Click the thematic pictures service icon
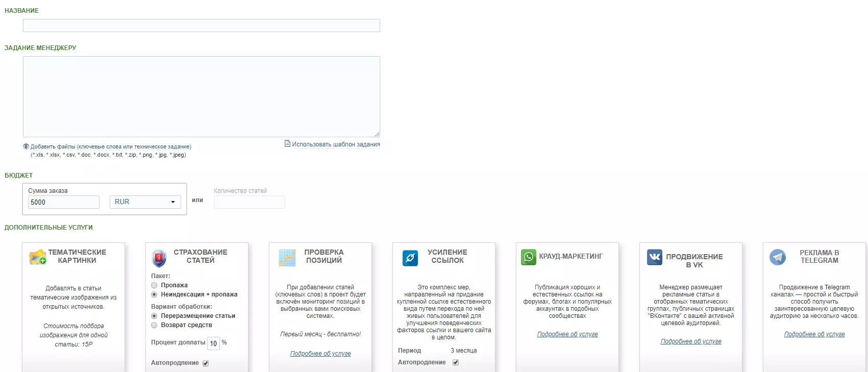868x372 pixels. pyautogui.click(x=38, y=257)
